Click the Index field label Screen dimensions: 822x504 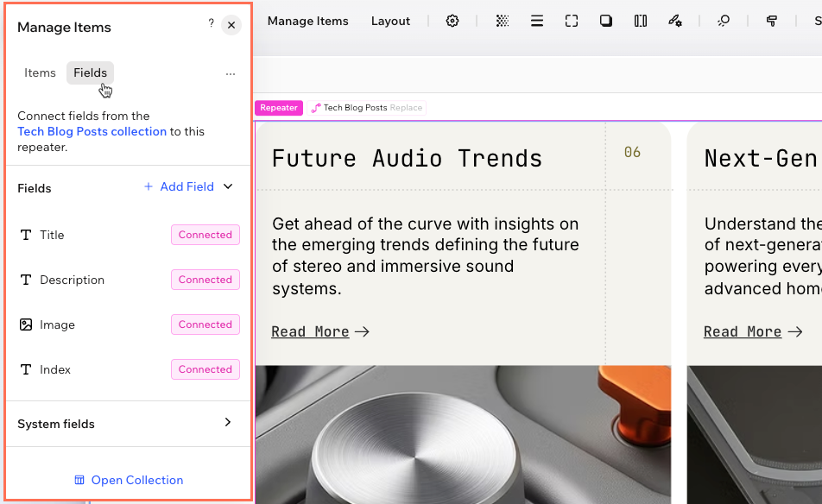[55, 369]
